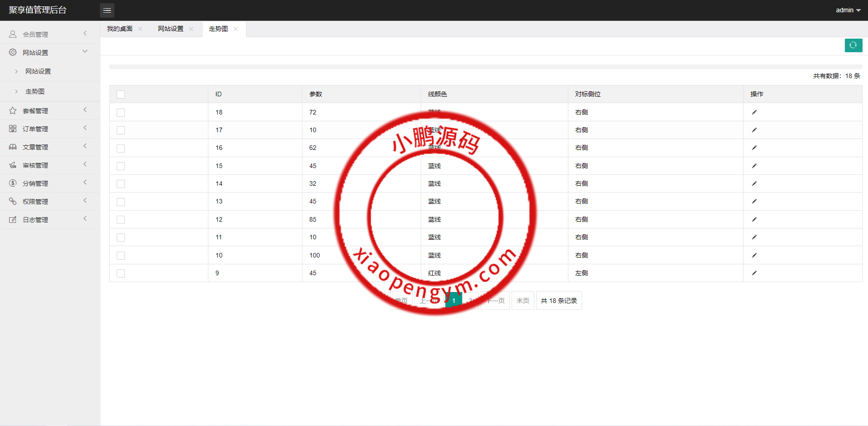Switch to the 我的桌面 tab

tap(120, 29)
